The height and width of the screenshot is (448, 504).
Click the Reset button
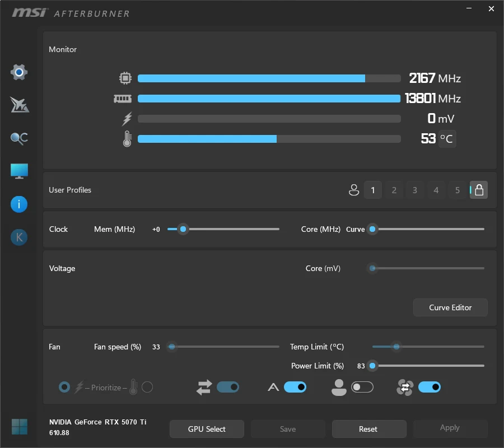[x=368, y=429]
